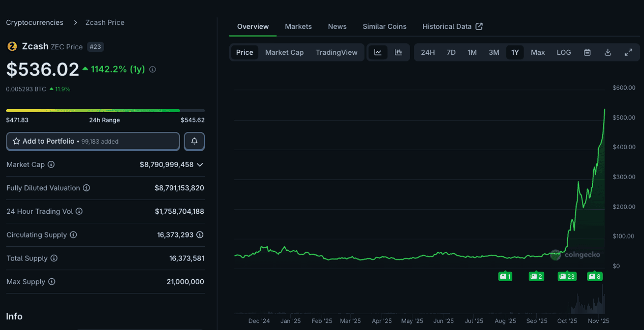Switch to candlestick chart icon
The image size is (644, 330).
pos(398,52)
